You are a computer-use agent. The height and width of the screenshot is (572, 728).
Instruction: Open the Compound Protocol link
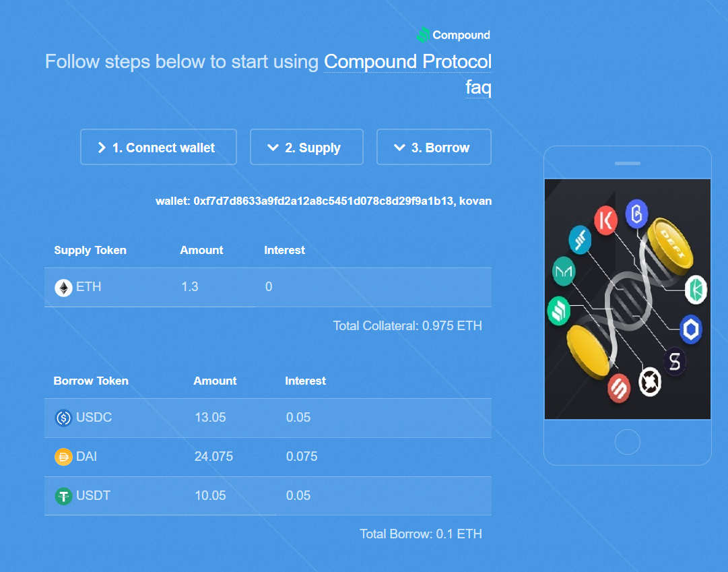pyautogui.click(x=407, y=61)
